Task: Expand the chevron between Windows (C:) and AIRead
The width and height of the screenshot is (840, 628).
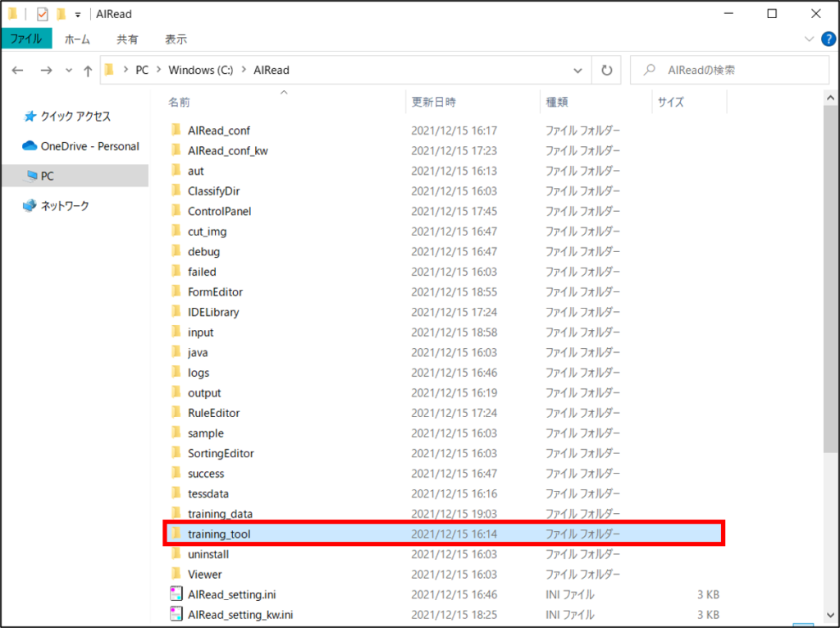Action: (x=244, y=71)
